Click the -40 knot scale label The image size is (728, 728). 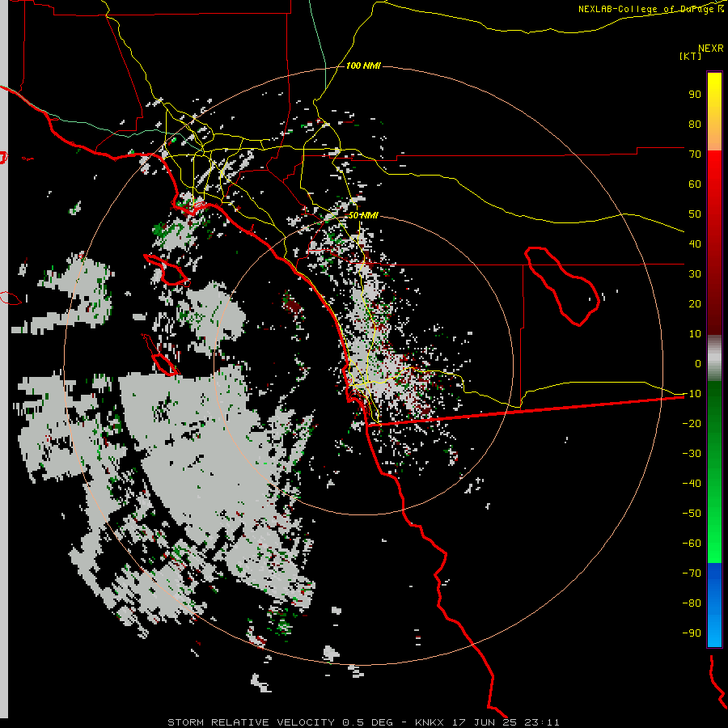point(692,484)
